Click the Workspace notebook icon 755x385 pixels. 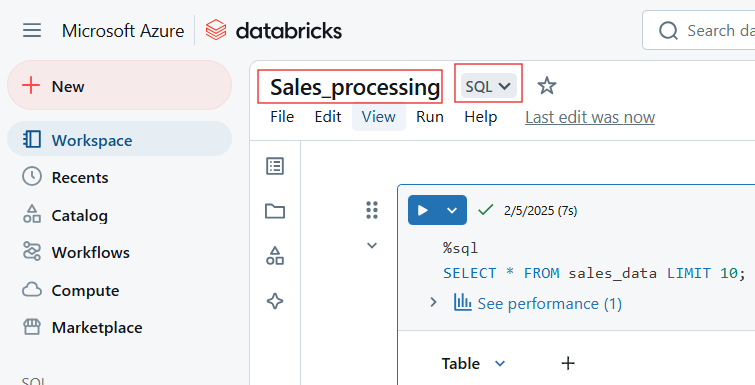coord(32,139)
